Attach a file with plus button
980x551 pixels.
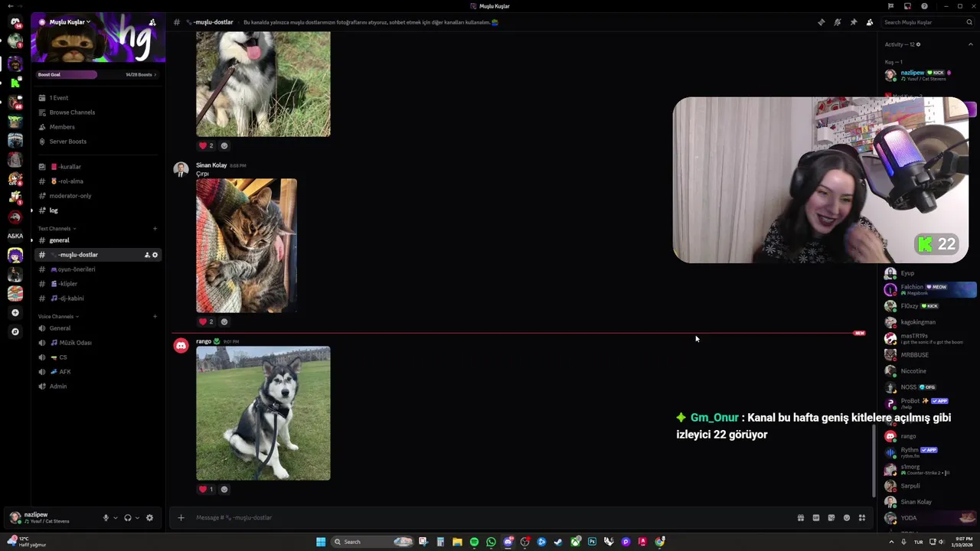(x=181, y=517)
